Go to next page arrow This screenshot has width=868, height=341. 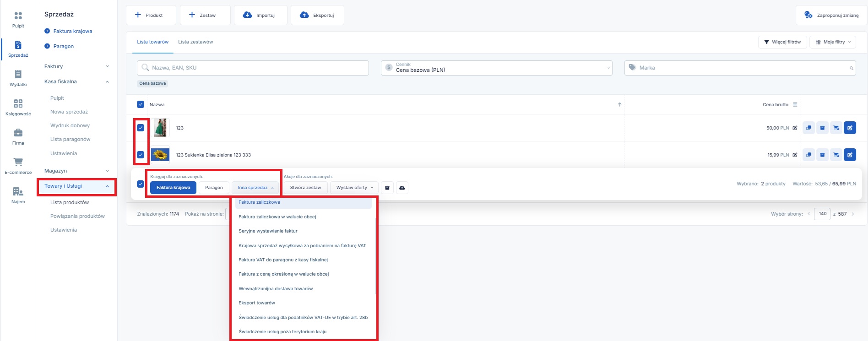tap(852, 214)
